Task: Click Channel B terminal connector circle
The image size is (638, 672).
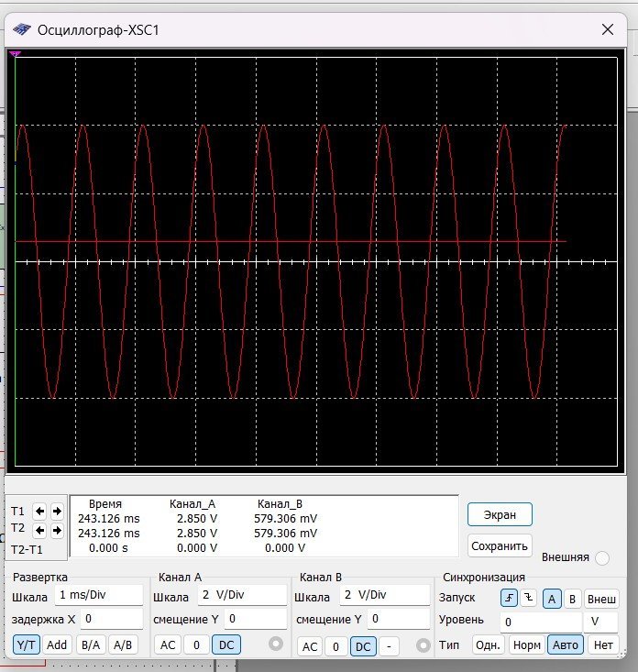Action: pos(423,645)
